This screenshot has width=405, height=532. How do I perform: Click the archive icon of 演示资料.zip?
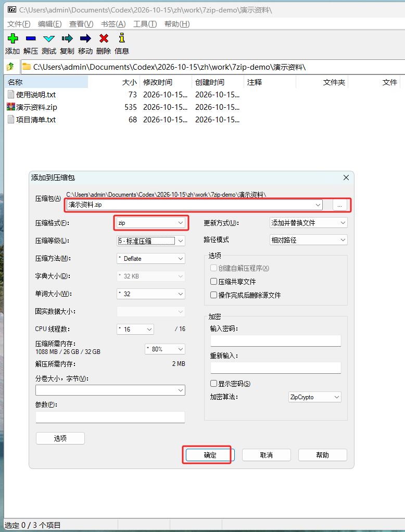click(11, 107)
